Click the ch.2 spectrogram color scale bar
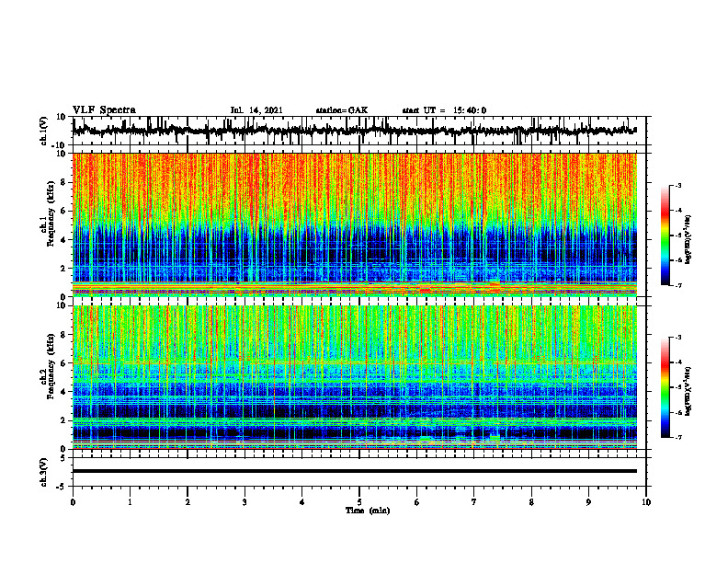Viewport: 728px width, 563px height. pos(665,387)
